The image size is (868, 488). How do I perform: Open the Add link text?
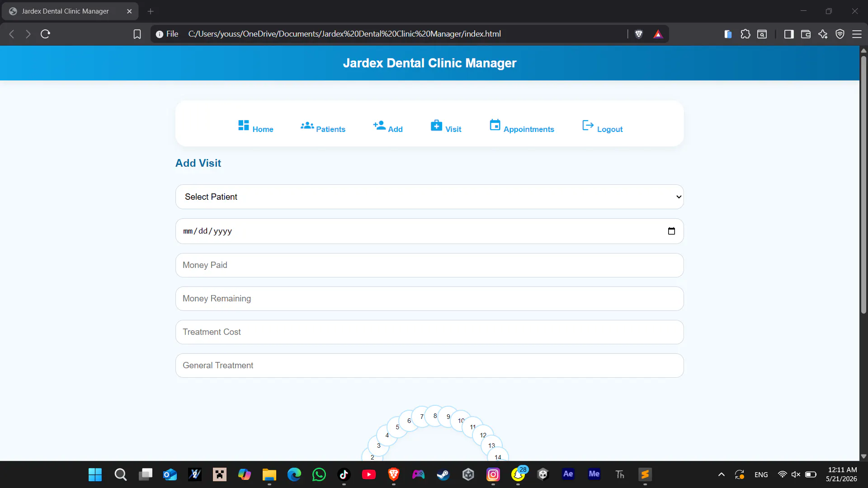(x=395, y=129)
